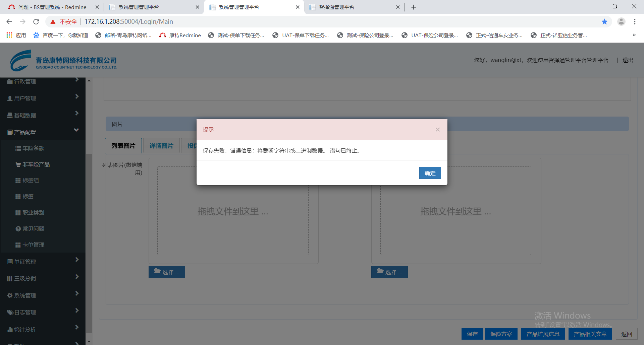This screenshot has height=345, width=644.
Task: Click the bookmark star icon
Action: (604, 21)
